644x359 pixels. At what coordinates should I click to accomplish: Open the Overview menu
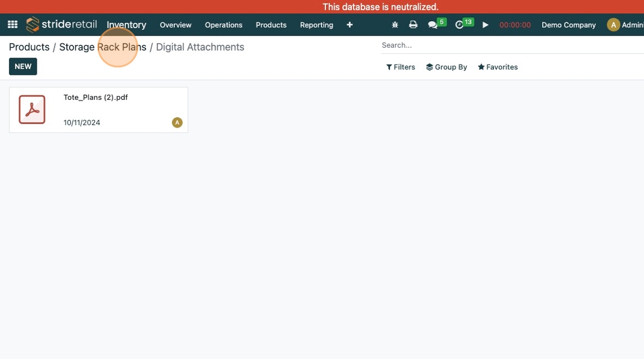[x=175, y=25]
